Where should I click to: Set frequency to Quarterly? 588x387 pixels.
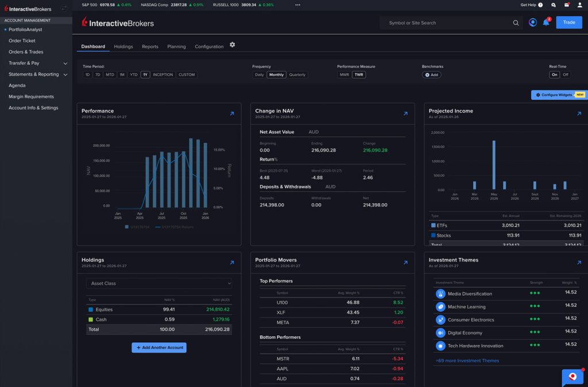297,75
